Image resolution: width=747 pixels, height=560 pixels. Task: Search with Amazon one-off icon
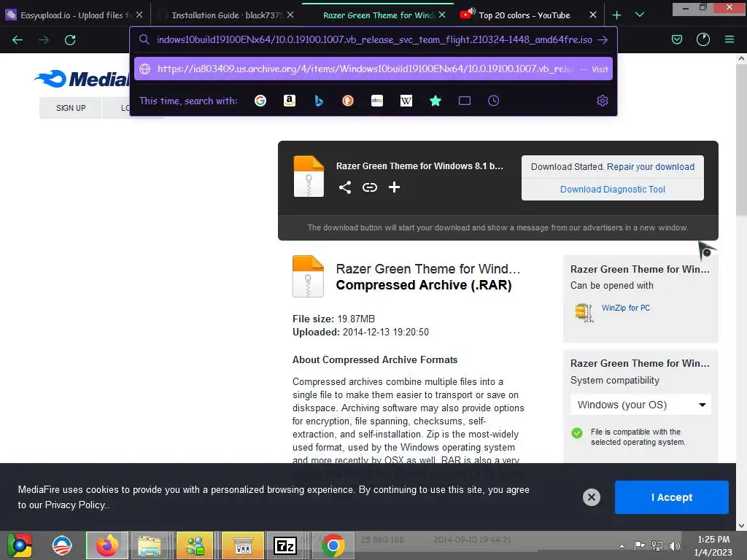pyautogui.click(x=290, y=101)
